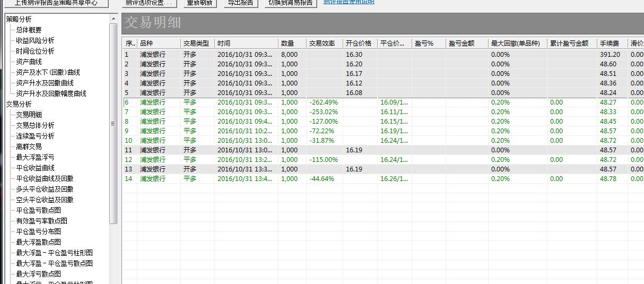Open 测评选项设置 options dialog
The height and width of the screenshot is (284, 644).
(149, 3)
